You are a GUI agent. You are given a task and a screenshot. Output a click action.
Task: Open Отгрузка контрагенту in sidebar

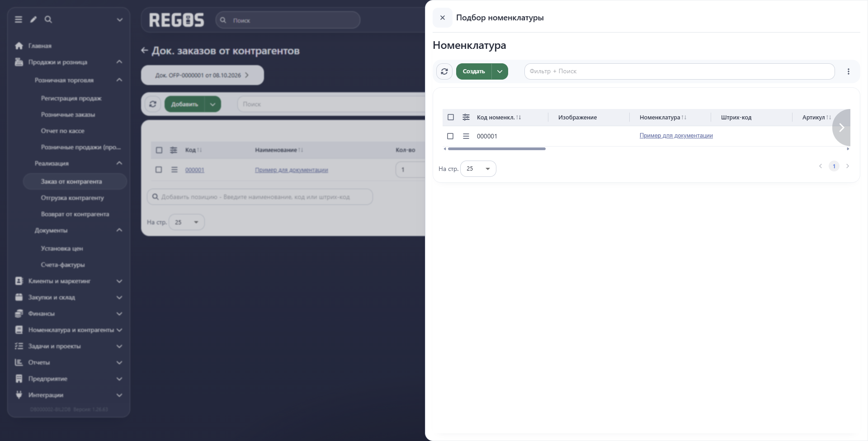(72, 198)
